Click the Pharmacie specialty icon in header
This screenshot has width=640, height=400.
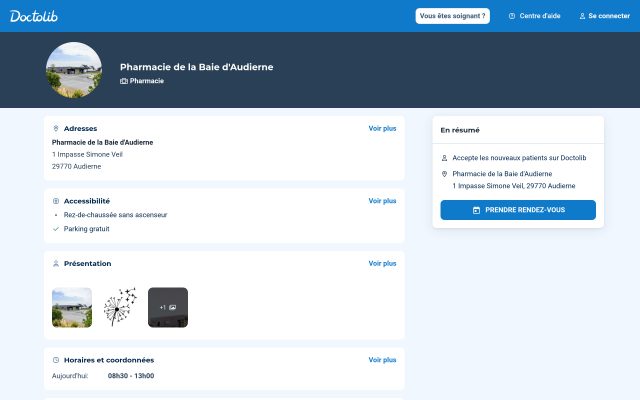coord(124,81)
